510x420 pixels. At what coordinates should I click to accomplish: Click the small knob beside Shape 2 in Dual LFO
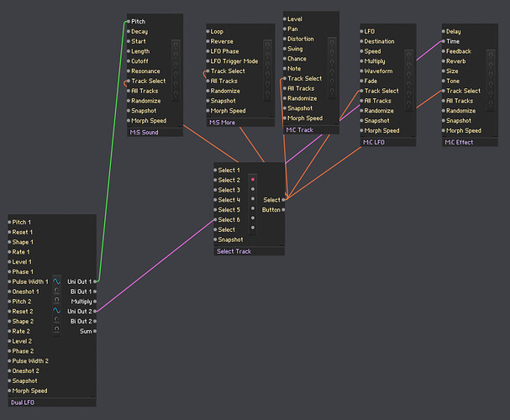click(x=56, y=319)
